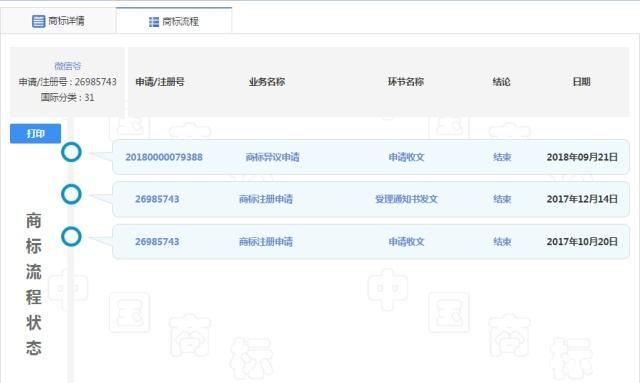
Task: Click the 环节名称 column header
Action: (406, 82)
